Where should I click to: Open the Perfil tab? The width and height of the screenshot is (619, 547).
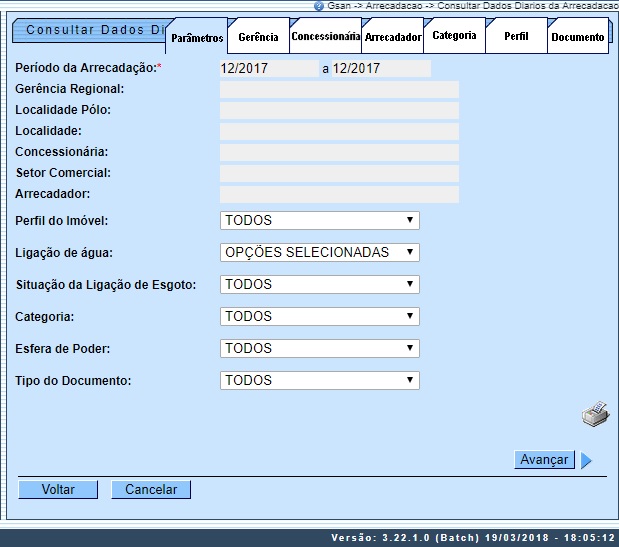click(x=516, y=36)
